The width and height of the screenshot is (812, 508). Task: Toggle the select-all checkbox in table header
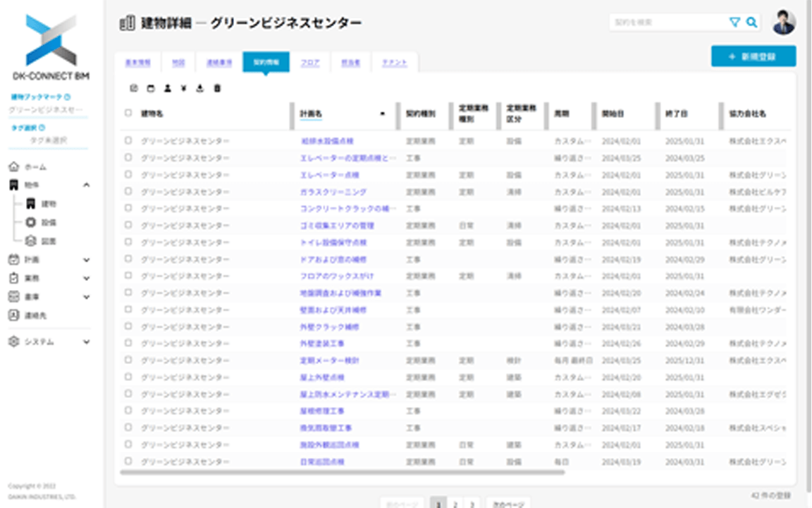pos(128,113)
